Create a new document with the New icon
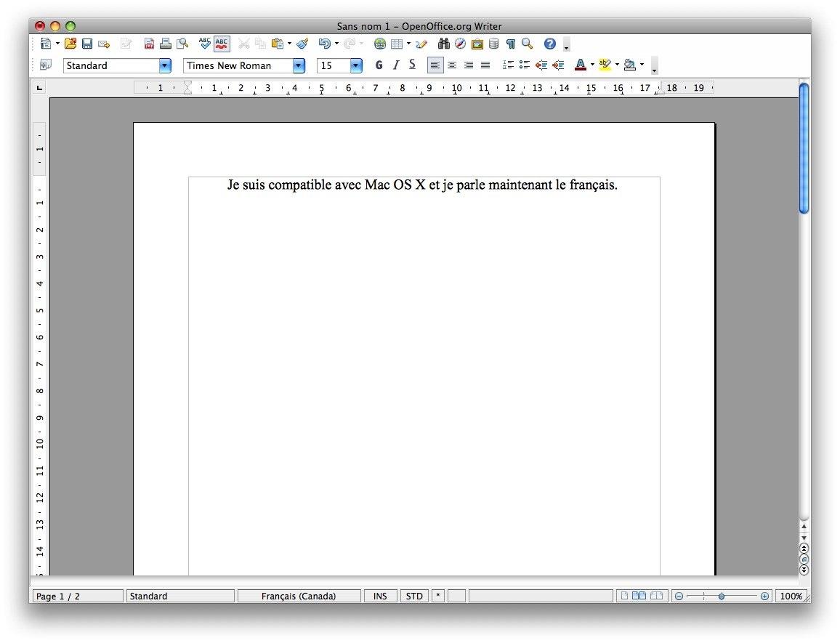 [x=46, y=44]
